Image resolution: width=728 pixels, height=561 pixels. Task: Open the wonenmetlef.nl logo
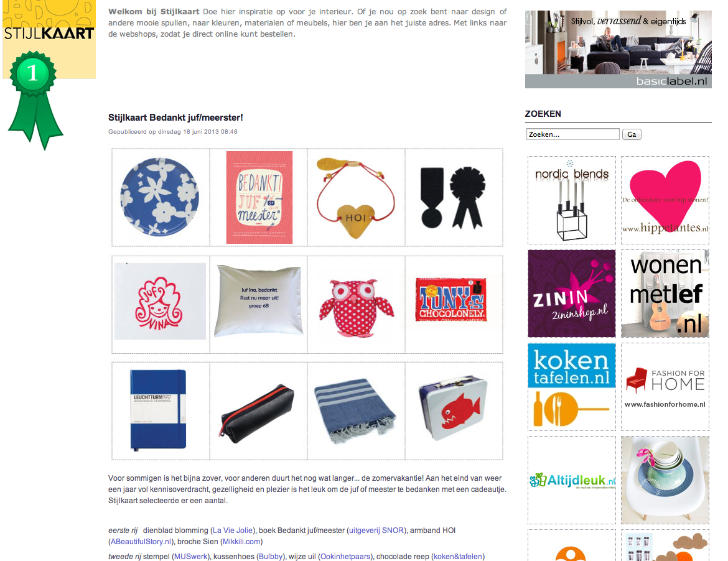coord(665,294)
